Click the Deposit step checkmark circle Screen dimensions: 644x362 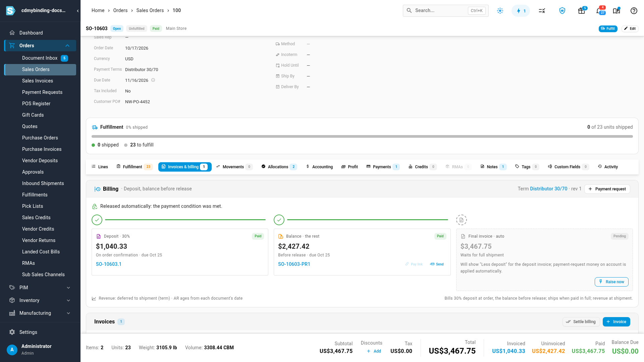[x=97, y=220]
